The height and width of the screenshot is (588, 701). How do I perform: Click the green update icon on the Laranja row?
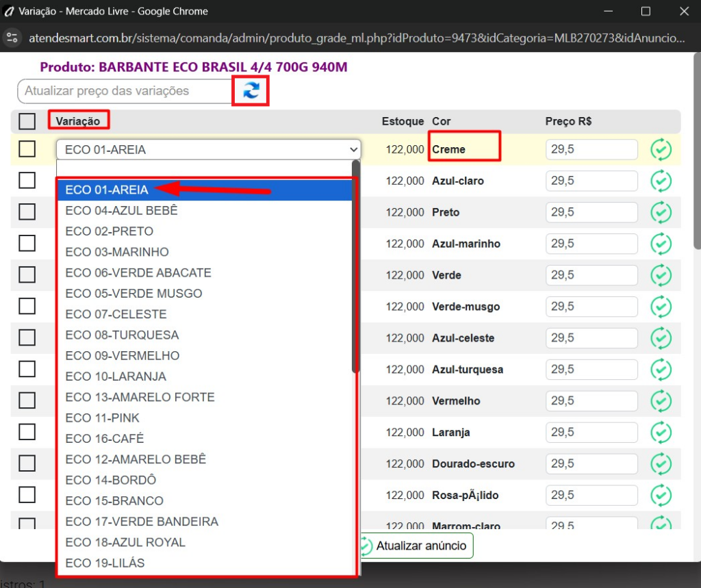click(x=661, y=432)
